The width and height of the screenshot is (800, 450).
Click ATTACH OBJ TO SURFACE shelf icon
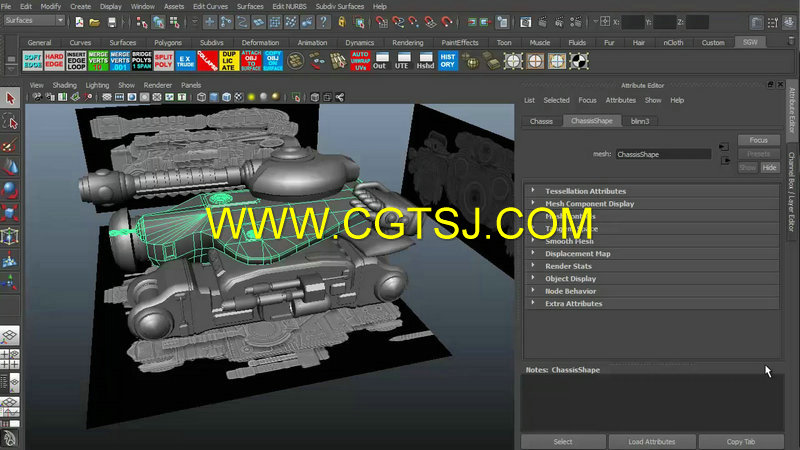pyautogui.click(x=251, y=61)
